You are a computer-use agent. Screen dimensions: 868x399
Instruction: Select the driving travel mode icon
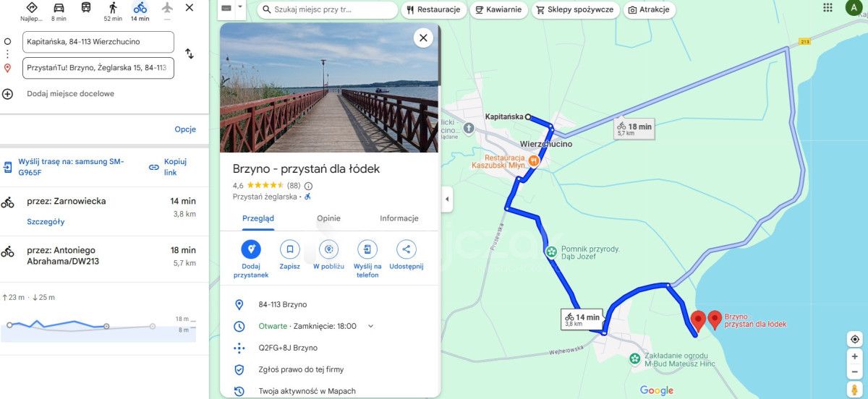pos(59,8)
